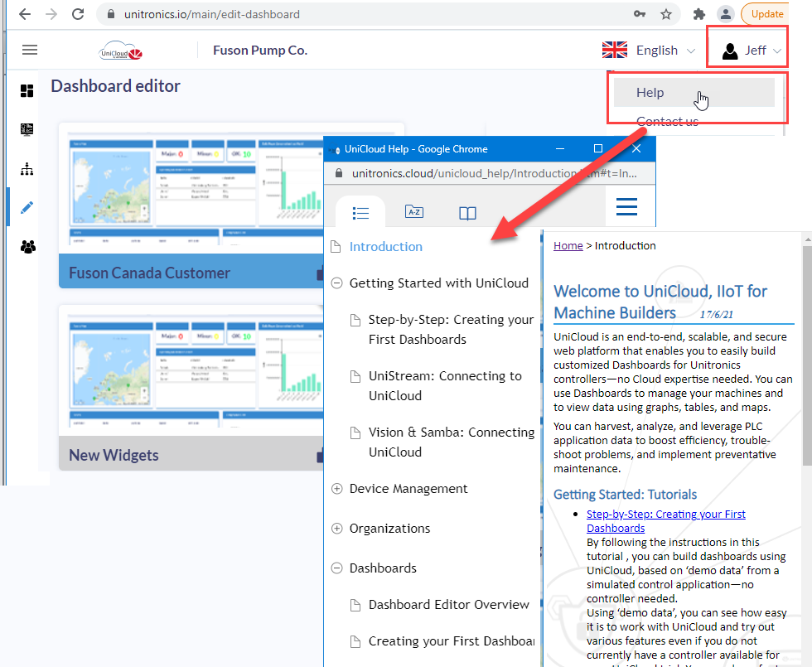The width and height of the screenshot is (812, 667).
Task: Open Step-by-Step: Creating your First Dashboards topic
Action: coord(451,330)
